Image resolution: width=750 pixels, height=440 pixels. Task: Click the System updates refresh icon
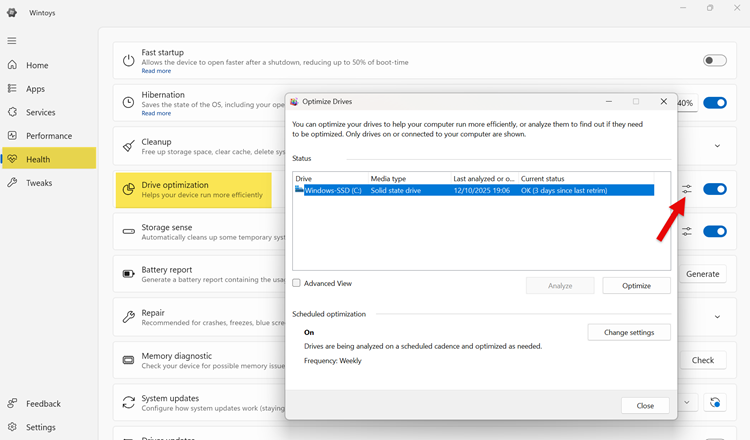pos(715,403)
